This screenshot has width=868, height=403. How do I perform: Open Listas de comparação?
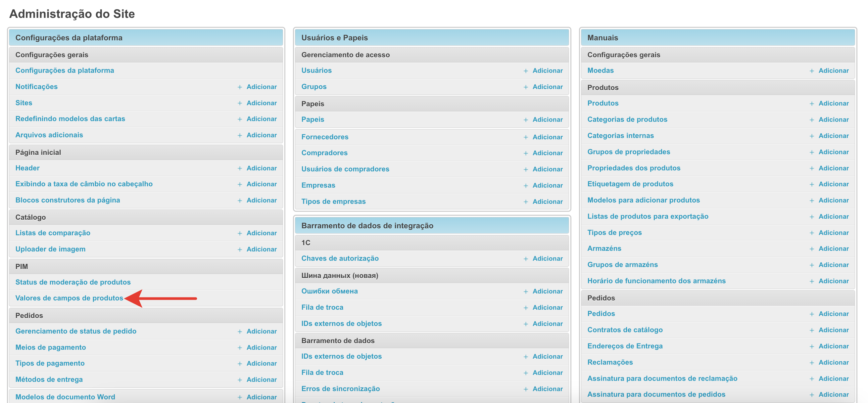(x=53, y=233)
